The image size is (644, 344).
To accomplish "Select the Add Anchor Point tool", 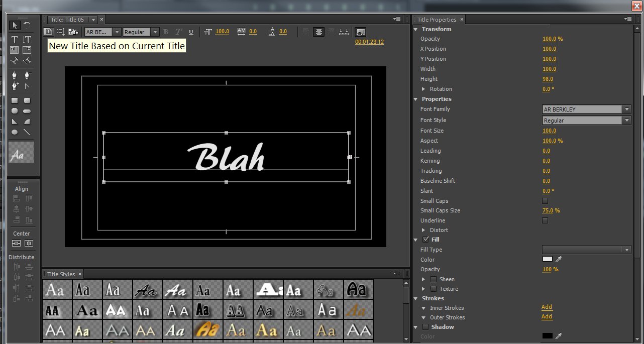I will (15, 86).
